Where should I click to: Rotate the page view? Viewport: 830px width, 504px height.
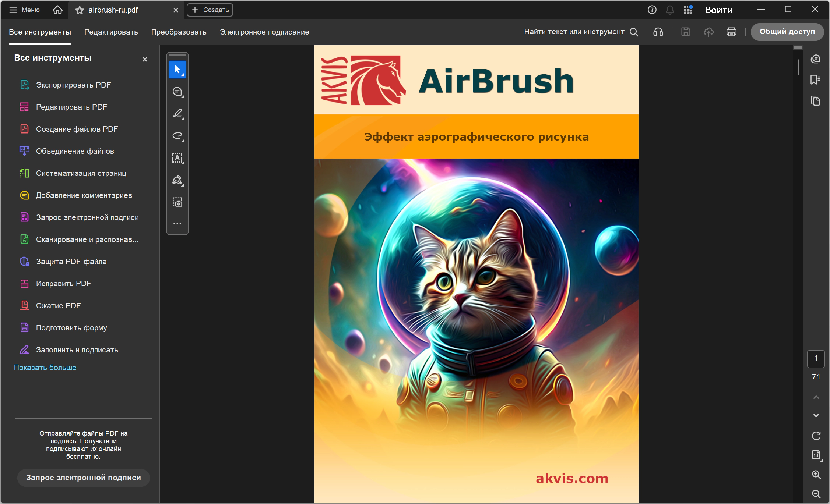[816, 436]
